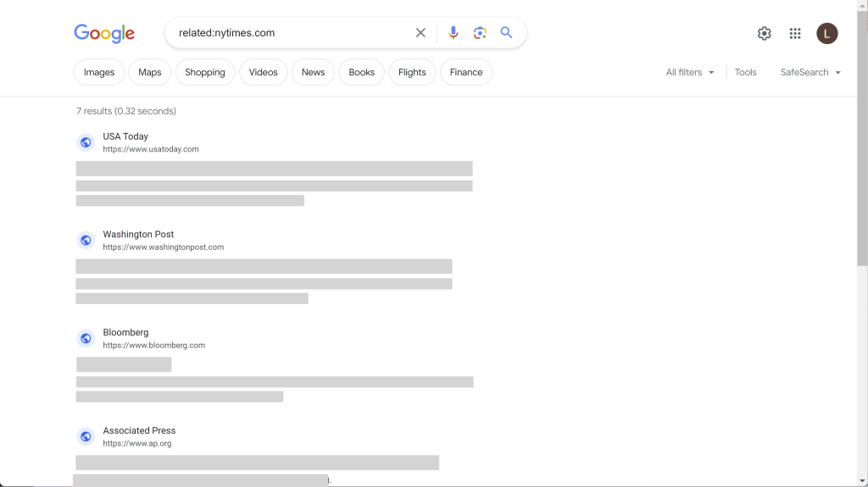Switch to the Videos tab
The width and height of the screenshot is (868, 487).
click(263, 72)
